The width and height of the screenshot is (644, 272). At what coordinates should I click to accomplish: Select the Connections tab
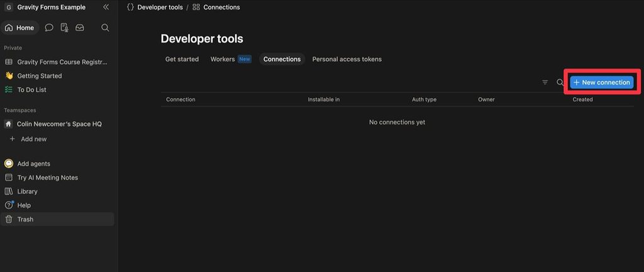click(282, 59)
